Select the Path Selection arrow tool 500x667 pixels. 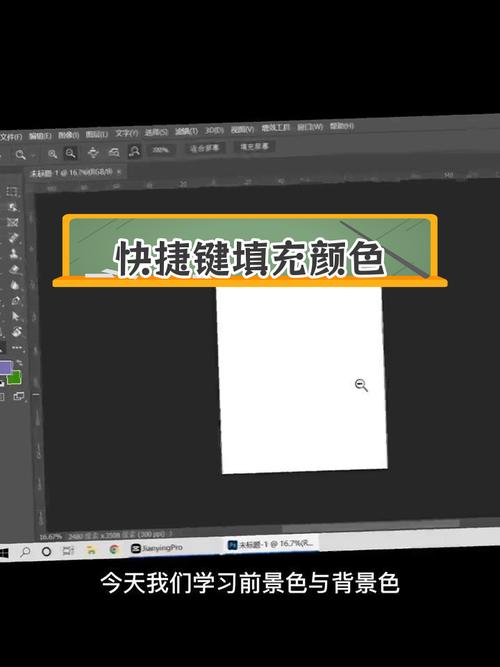click(16, 316)
